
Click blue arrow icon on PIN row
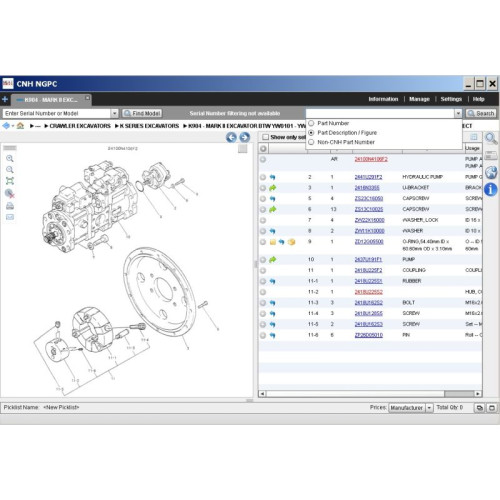tap(272, 335)
